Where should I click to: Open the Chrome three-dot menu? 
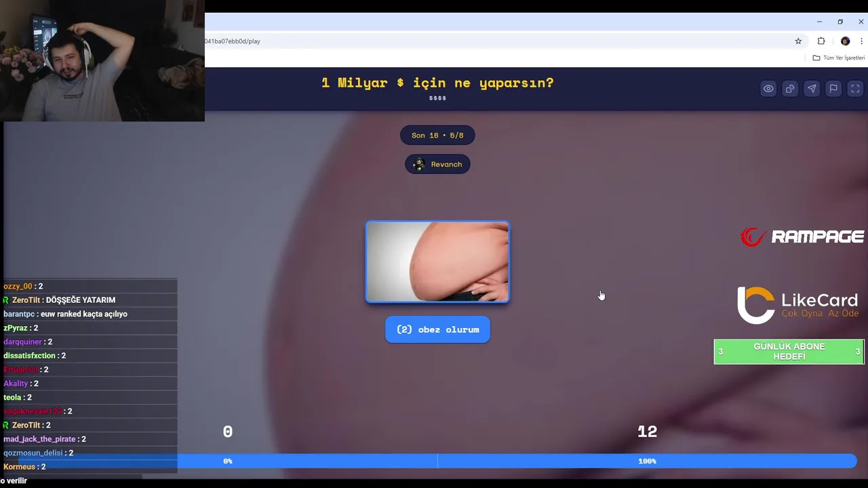[861, 41]
